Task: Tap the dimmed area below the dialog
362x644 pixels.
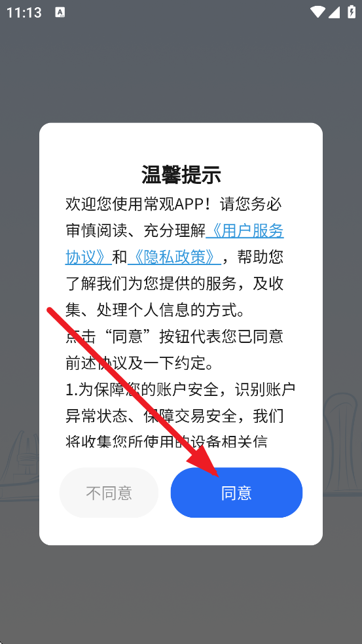Action: pyautogui.click(x=181, y=594)
